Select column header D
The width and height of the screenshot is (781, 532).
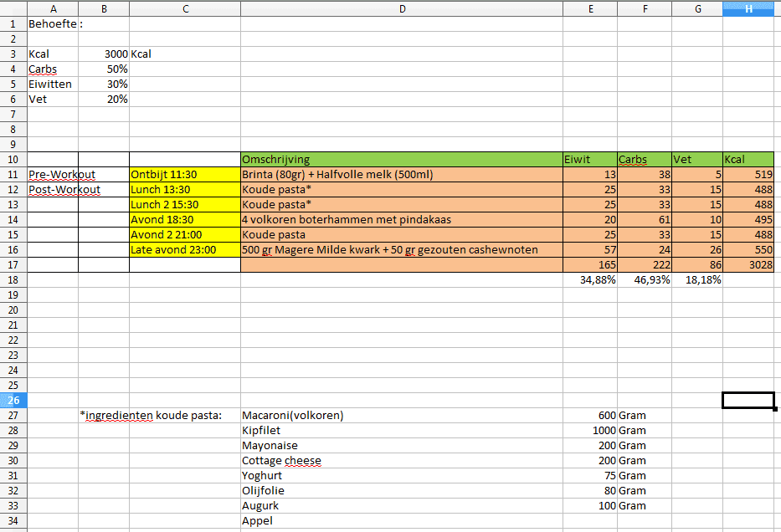pos(401,8)
